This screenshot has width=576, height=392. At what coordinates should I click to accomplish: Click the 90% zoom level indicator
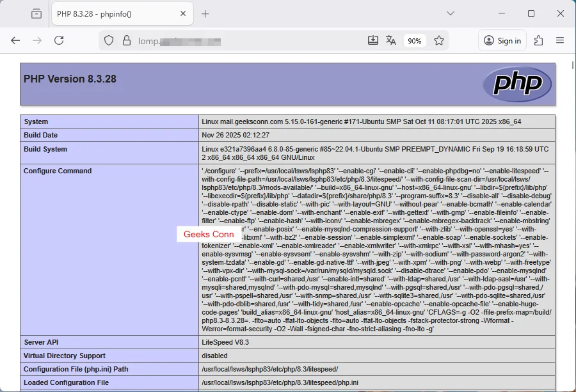coord(415,40)
